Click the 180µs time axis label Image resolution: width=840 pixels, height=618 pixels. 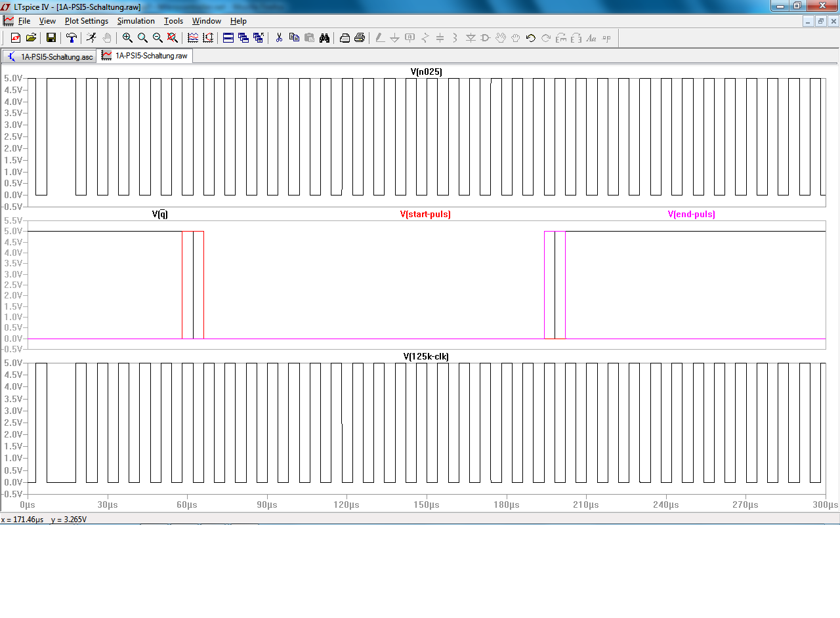(x=506, y=505)
